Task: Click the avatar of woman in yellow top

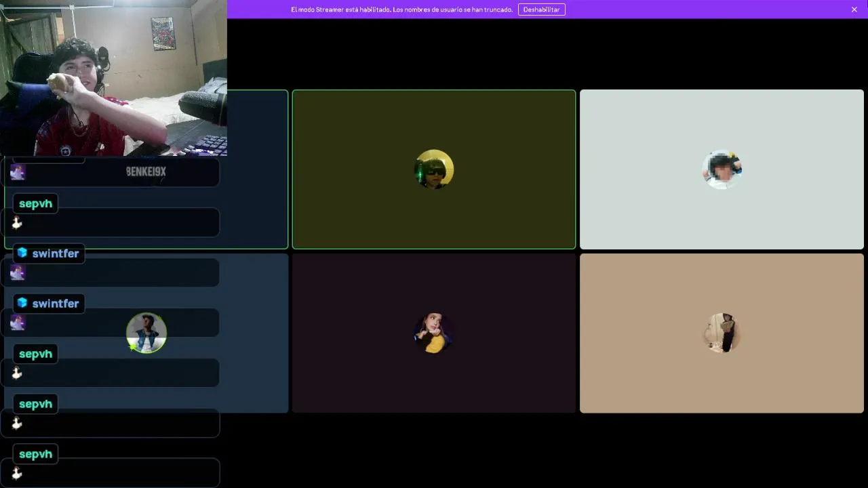Action: click(434, 333)
